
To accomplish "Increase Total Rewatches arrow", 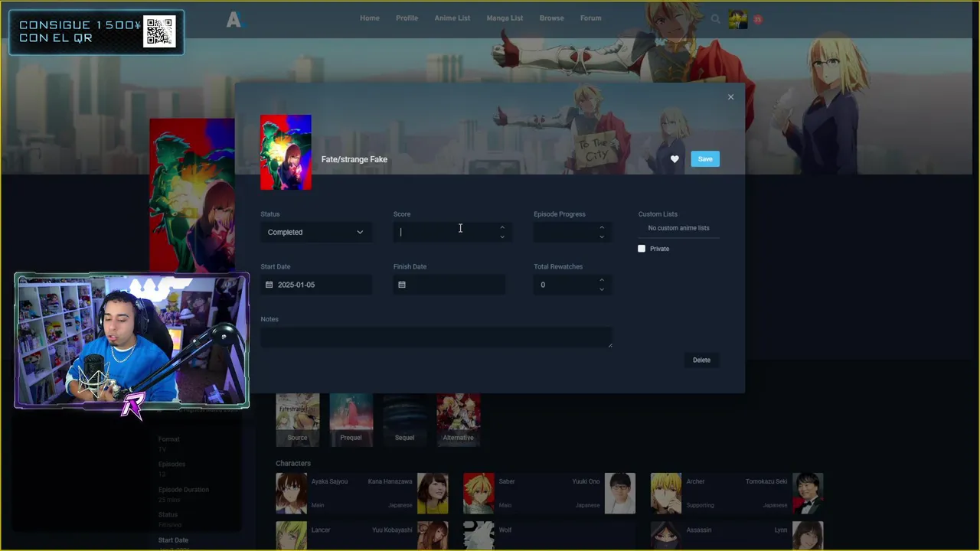I will 602,280.
